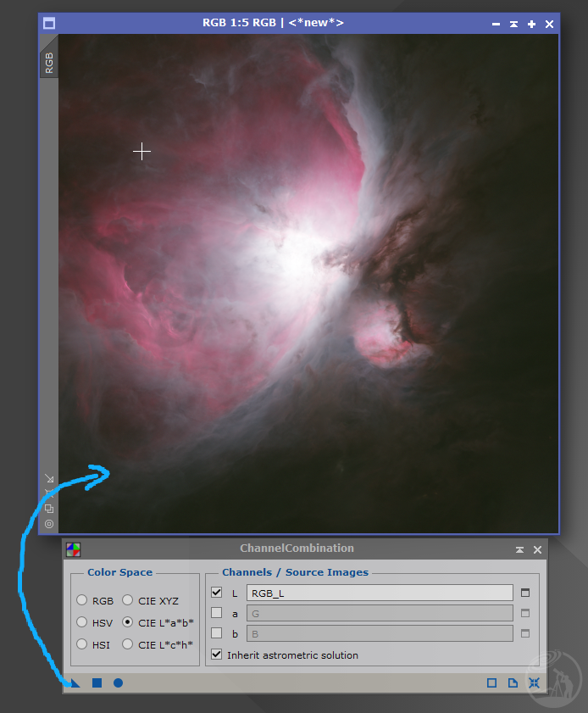Open view selector for the a channel
Screen dimensions: 588x713
coord(525,613)
